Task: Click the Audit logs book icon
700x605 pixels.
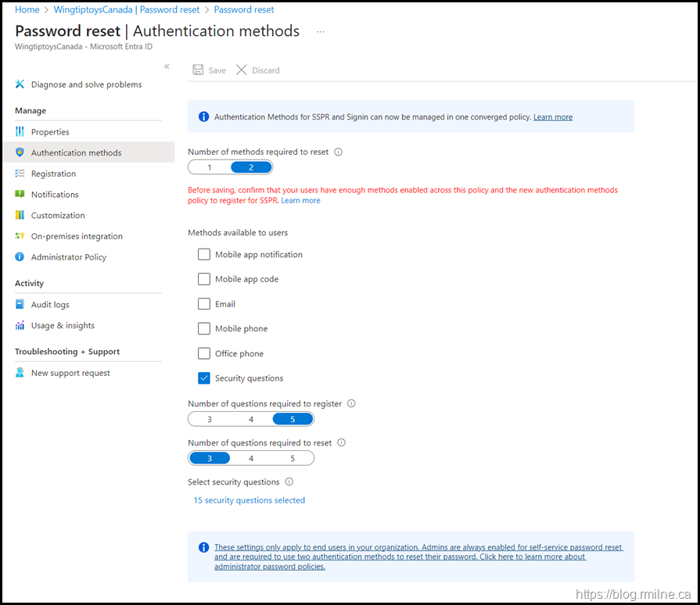Action: point(20,305)
